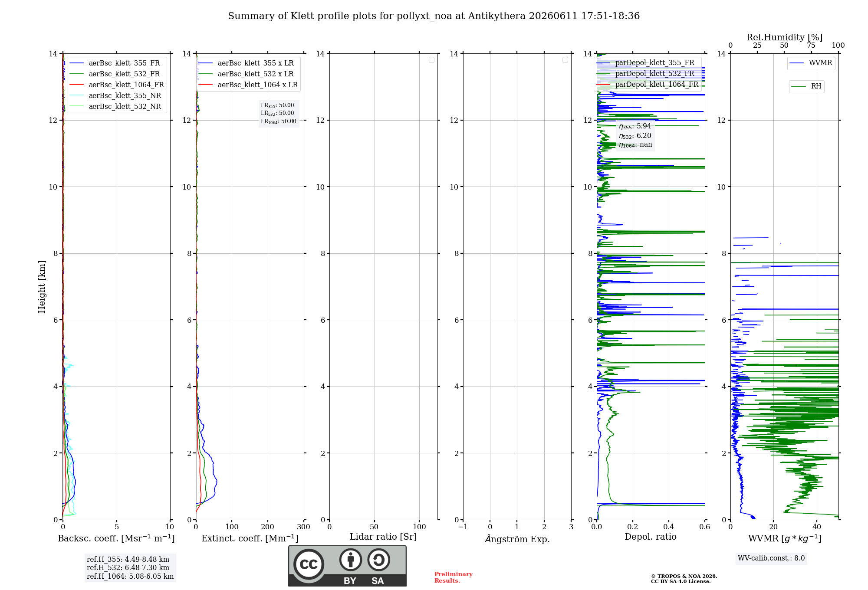
Task: Click the parDepol_klett_532_FR legend entry
Action: 647,73
